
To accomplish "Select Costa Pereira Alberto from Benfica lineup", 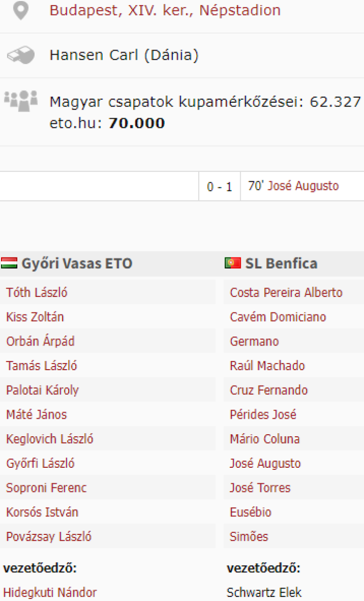I will (286, 292).
